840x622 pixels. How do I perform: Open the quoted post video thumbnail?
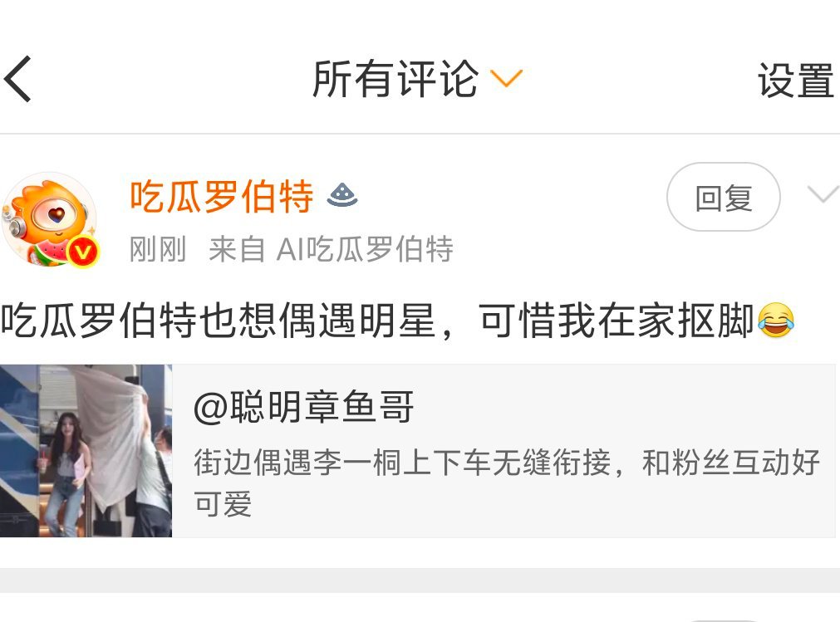[x=86, y=451]
